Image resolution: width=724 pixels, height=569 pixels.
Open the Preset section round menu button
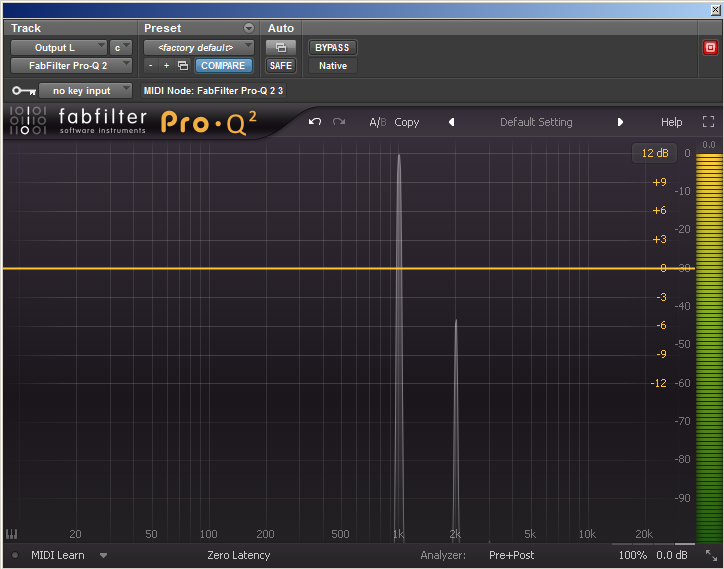249,28
